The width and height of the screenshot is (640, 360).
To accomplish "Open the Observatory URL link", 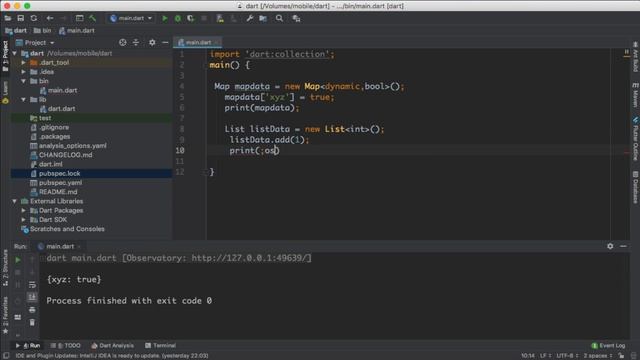I will pyautogui.click(x=250, y=258).
